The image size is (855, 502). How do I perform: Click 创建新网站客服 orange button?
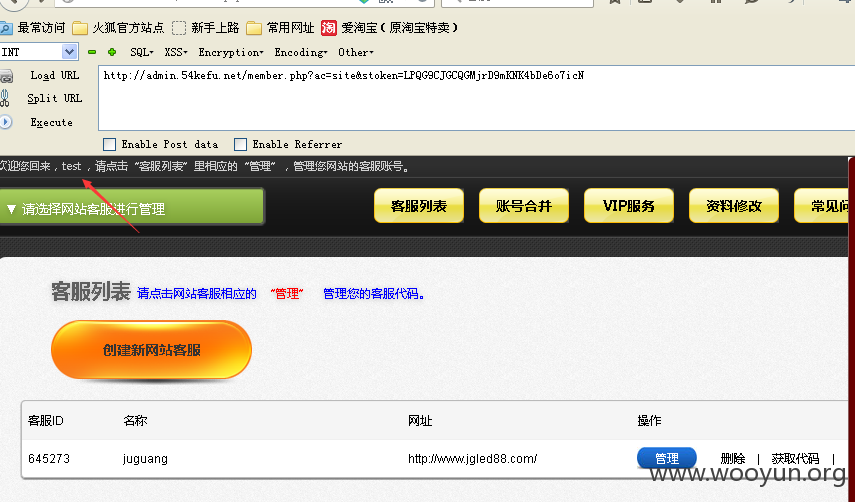152,350
